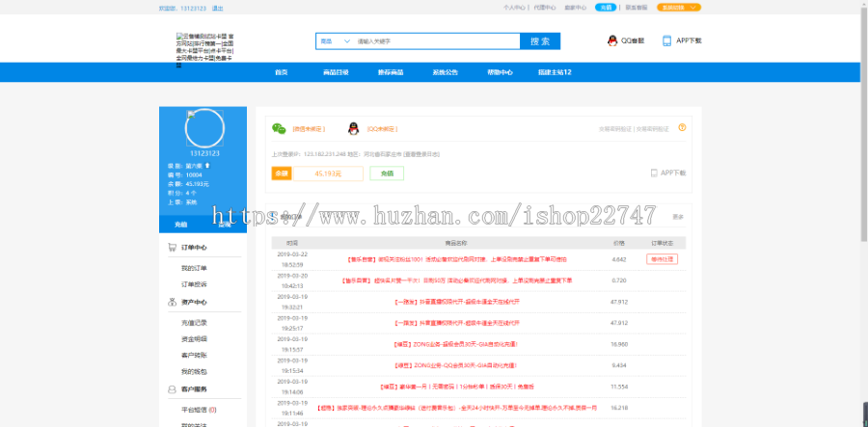
Task: Click the QQ客服 header link text
Action: coord(633,40)
